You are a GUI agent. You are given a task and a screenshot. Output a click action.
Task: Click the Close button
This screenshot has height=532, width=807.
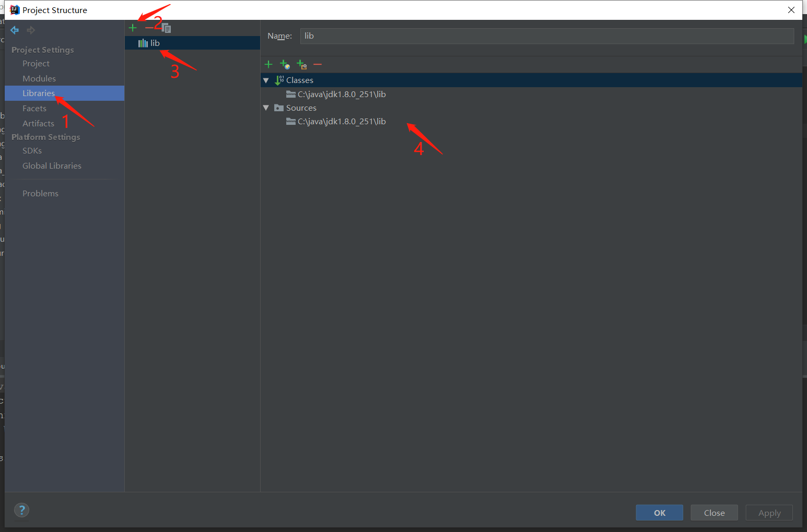(714, 513)
